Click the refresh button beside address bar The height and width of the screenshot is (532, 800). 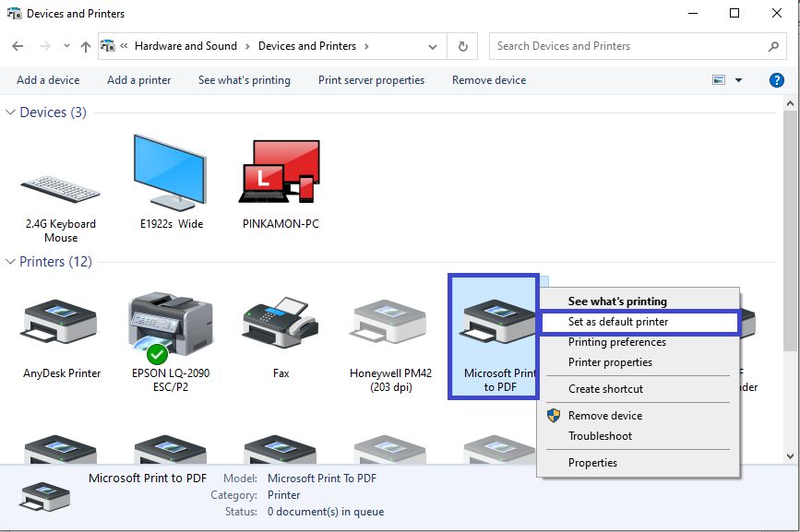click(462, 46)
